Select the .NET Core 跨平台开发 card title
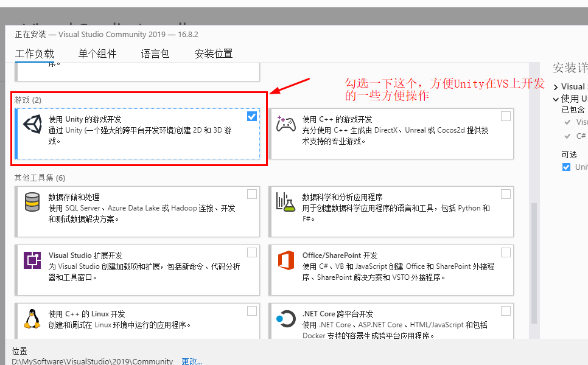This screenshot has height=365, width=588. point(338,314)
